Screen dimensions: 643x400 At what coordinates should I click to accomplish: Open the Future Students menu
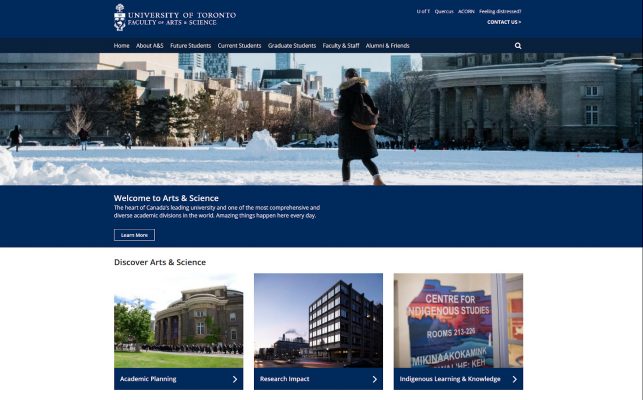pos(190,46)
